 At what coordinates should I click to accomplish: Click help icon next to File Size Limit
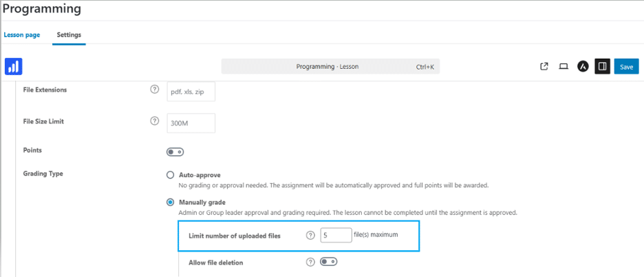coord(154,121)
